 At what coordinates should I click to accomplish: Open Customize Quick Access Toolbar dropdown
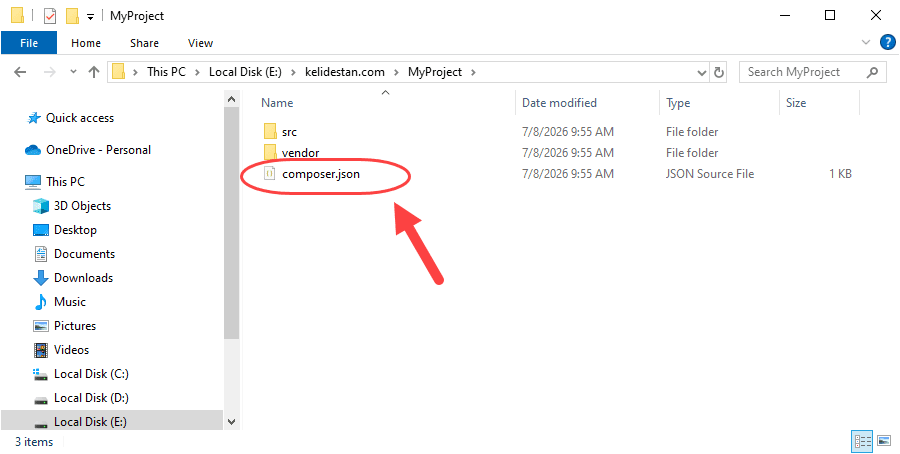[x=90, y=17]
